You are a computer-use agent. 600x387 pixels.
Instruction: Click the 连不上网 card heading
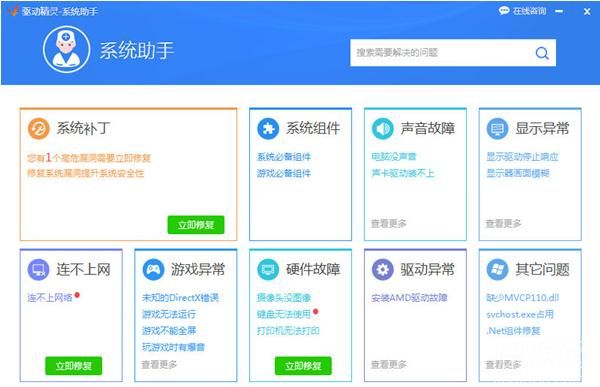click(83, 269)
